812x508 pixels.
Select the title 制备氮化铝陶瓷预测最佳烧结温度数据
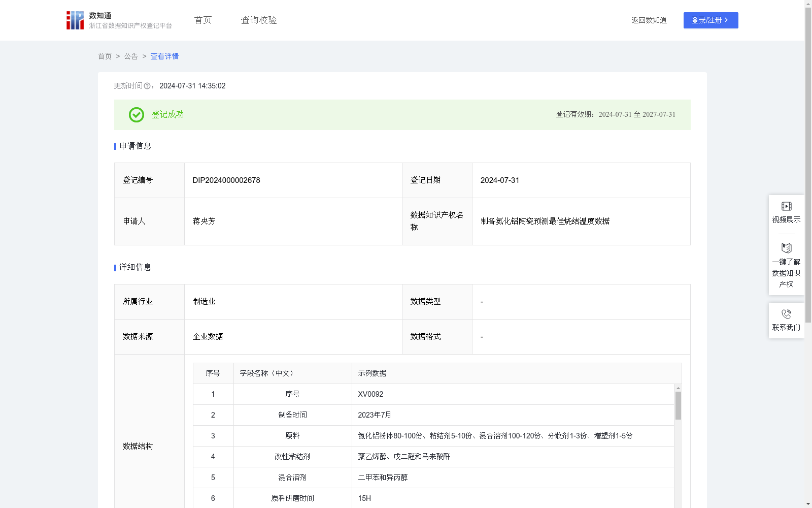click(545, 221)
